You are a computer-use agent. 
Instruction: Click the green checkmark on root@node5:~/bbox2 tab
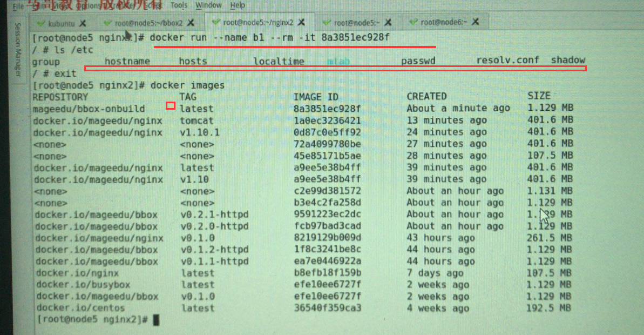107,23
